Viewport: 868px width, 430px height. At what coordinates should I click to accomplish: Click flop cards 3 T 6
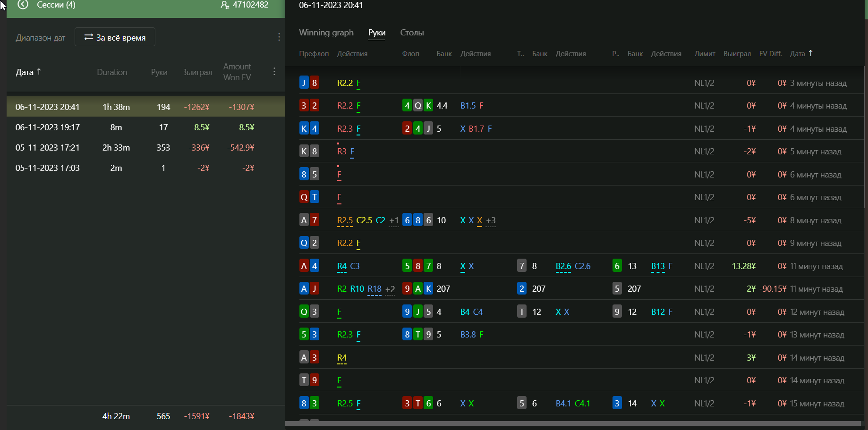[418, 404]
